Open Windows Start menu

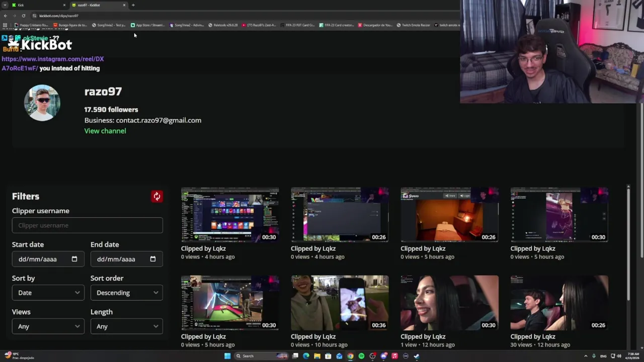pos(227,356)
